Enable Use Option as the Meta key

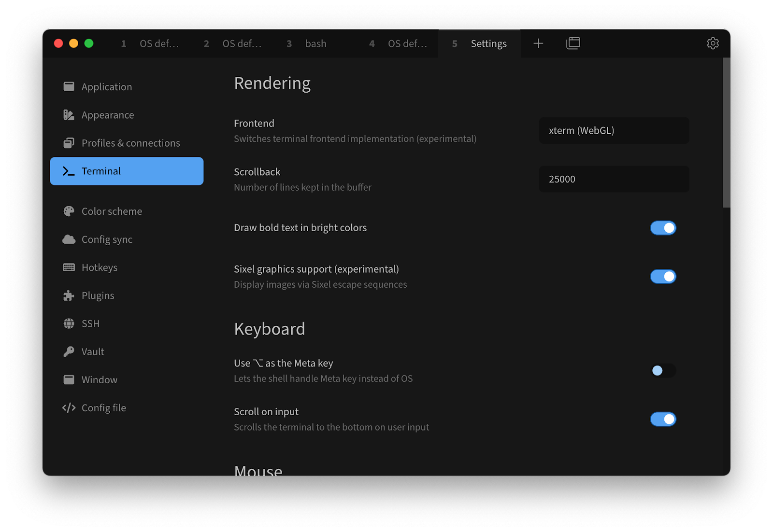pos(663,371)
